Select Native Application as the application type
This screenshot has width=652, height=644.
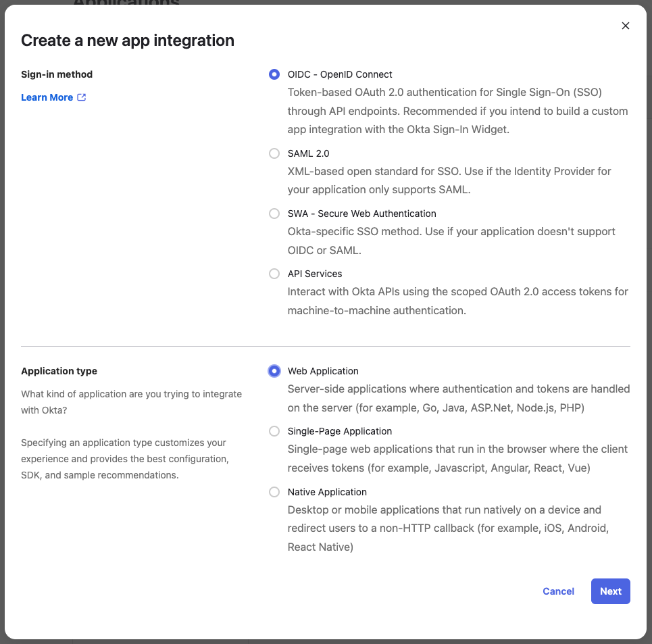point(274,492)
